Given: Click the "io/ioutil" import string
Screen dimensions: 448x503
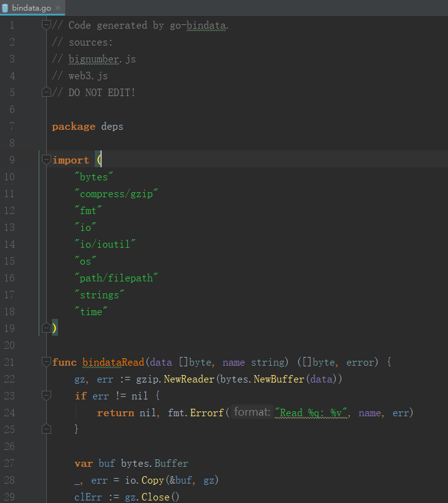Looking at the screenshot, I should point(105,244).
